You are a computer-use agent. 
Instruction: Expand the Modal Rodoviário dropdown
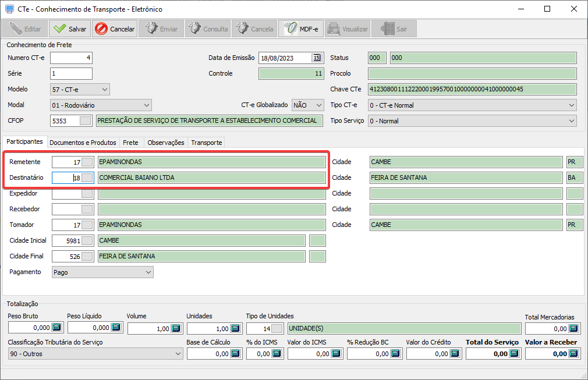coord(147,105)
